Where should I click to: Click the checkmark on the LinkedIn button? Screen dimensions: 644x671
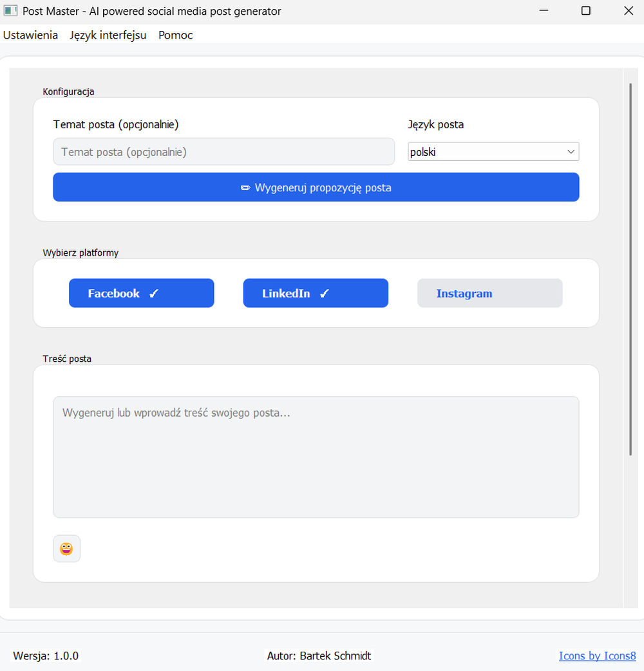click(325, 294)
